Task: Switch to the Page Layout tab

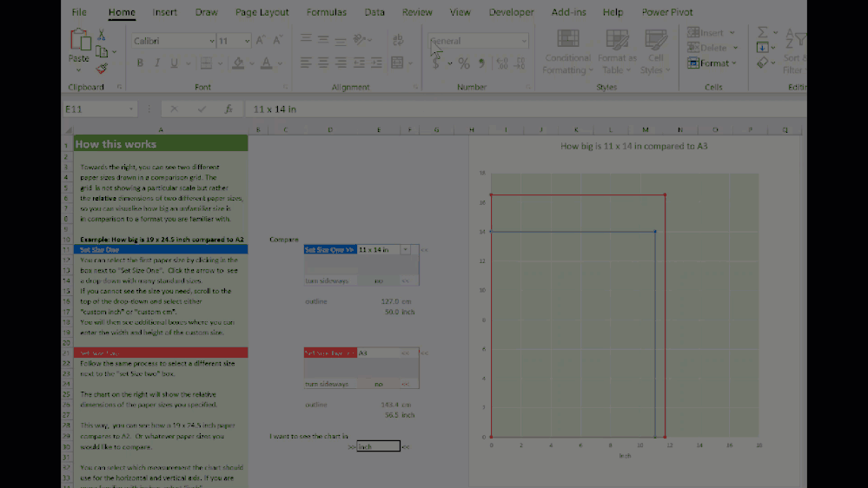Action: click(x=262, y=12)
